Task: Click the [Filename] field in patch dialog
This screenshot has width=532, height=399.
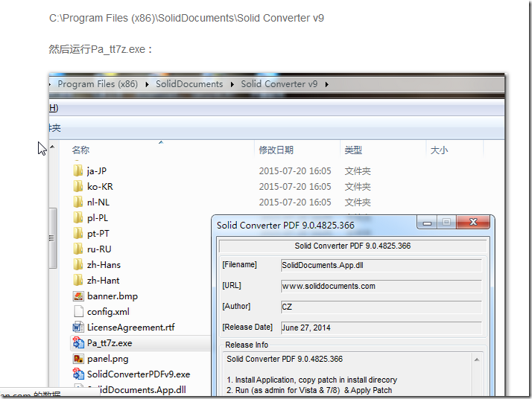Action: coord(381,265)
